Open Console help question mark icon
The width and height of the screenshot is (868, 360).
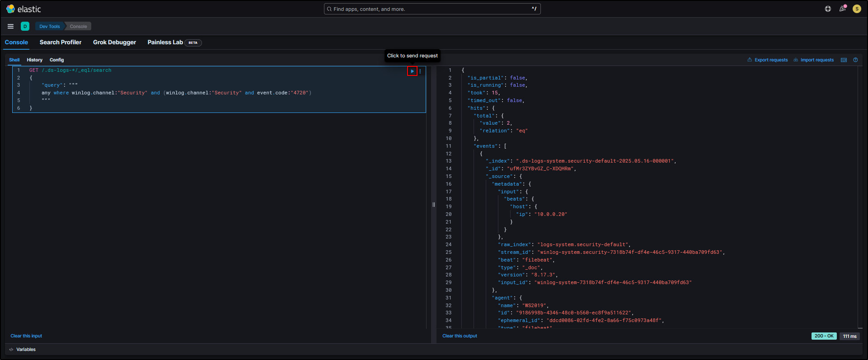point(855,60)
